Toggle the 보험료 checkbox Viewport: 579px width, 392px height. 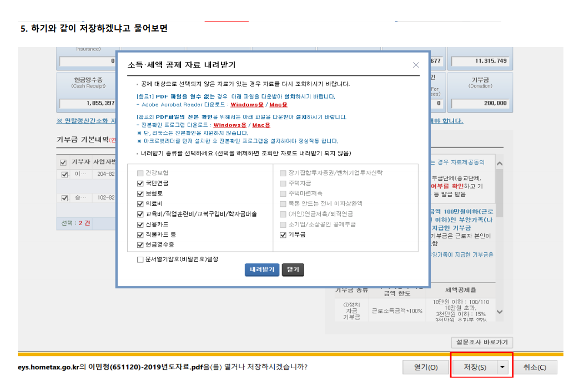click(140, 194)
